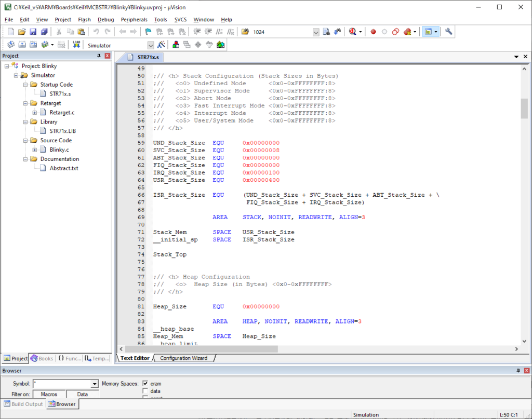
Task: Start the Debug Session magnifier icon
Action: (x=353, y=32)
